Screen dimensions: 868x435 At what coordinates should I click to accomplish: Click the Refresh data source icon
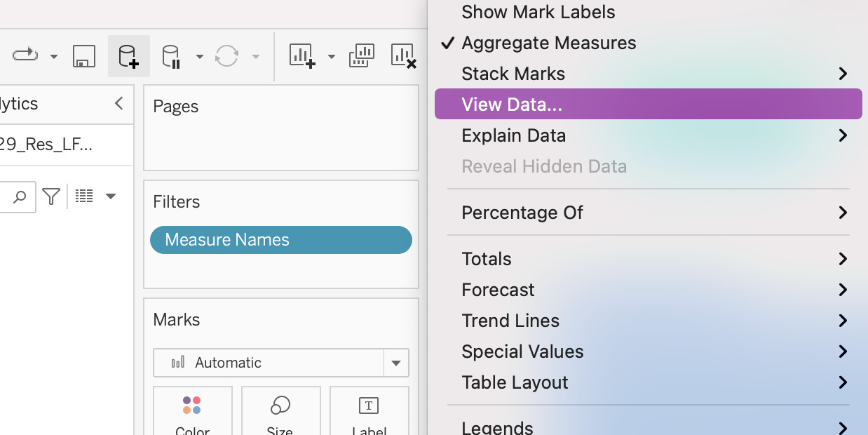[226, 56]
